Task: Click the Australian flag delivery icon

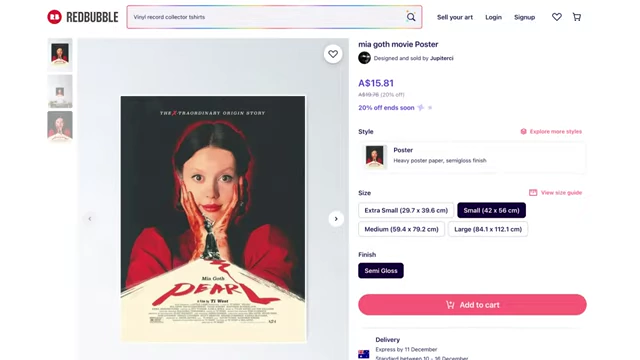Action: click(x=364, y=354)
